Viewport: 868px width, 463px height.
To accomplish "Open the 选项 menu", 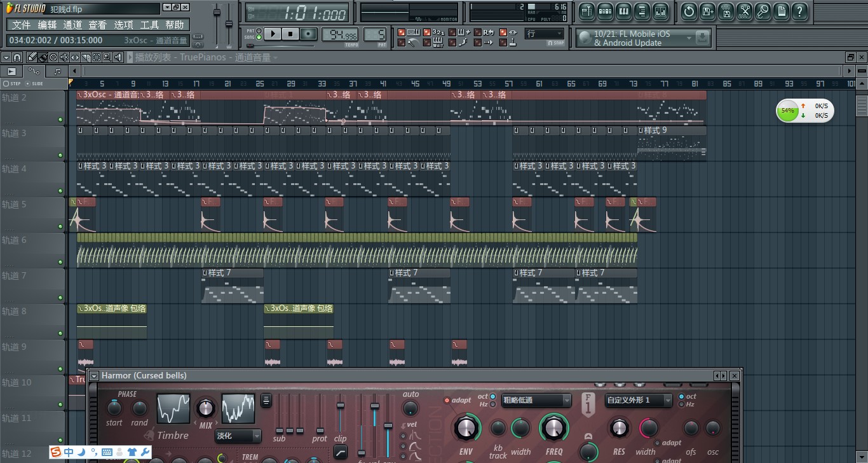I will click(x=123, y=25).
